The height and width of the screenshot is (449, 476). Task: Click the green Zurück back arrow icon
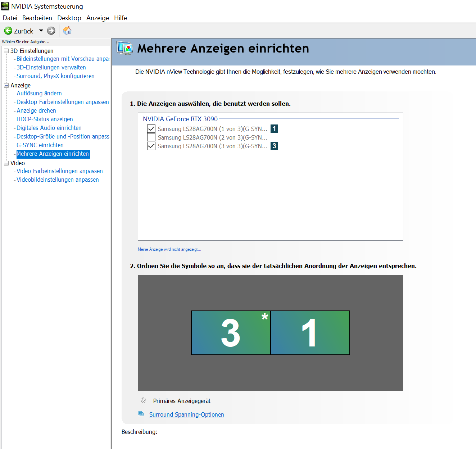click(x=8, y=31)
